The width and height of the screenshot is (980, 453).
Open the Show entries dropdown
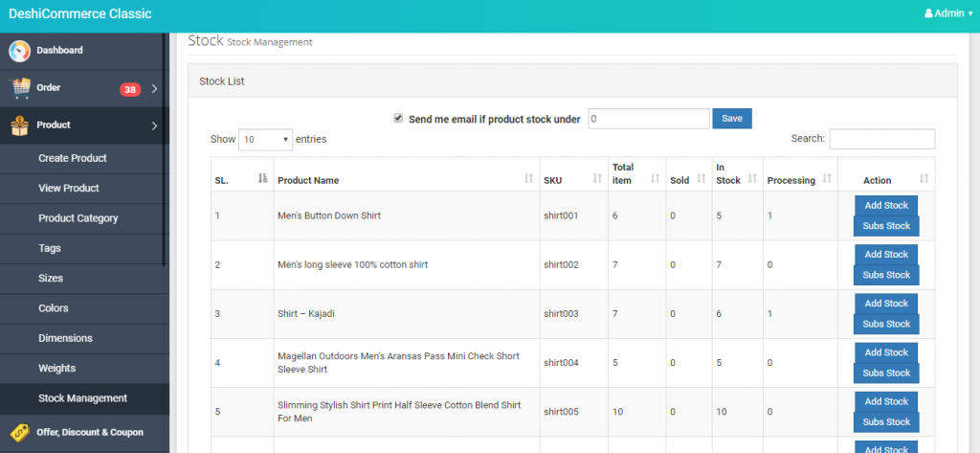[266, 140]
